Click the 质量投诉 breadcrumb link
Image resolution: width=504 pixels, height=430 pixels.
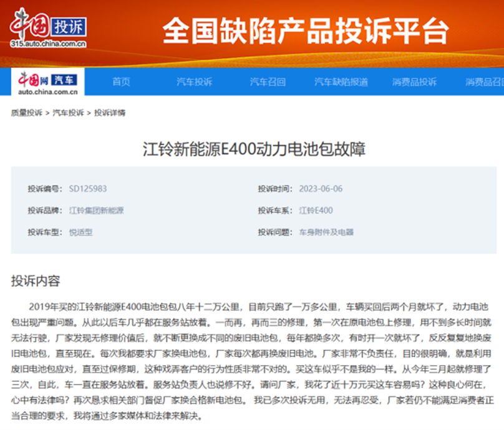27,113
